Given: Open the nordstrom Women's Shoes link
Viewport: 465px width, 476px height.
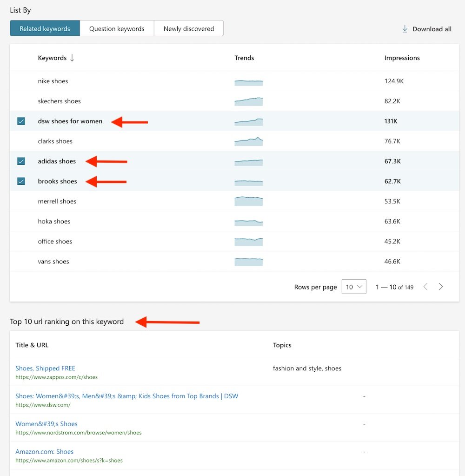Looking at the screenshot, I should tap(46, 423).
